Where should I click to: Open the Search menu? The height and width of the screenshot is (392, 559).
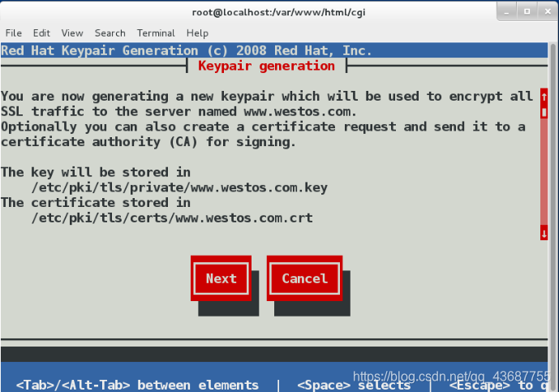pos(110,33)
